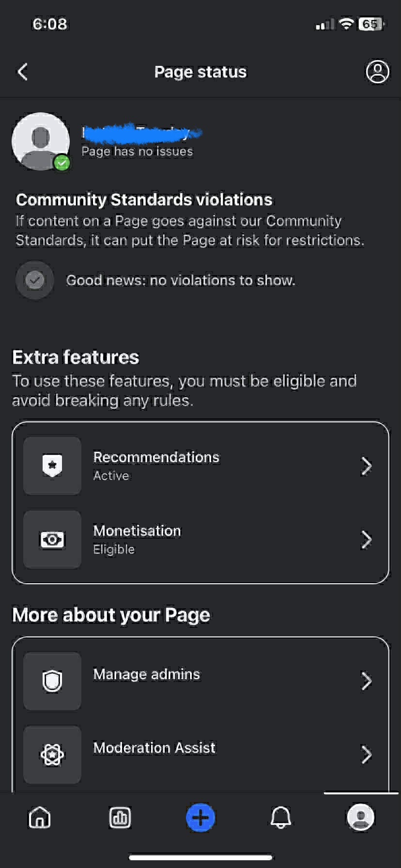
Task: Open the account profile icon top right
Action: point(377,72)
